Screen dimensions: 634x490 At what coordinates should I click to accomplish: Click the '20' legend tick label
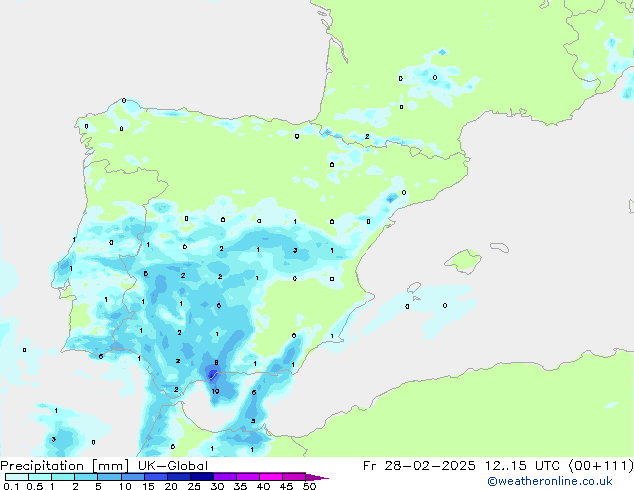[x=171, y=486]
